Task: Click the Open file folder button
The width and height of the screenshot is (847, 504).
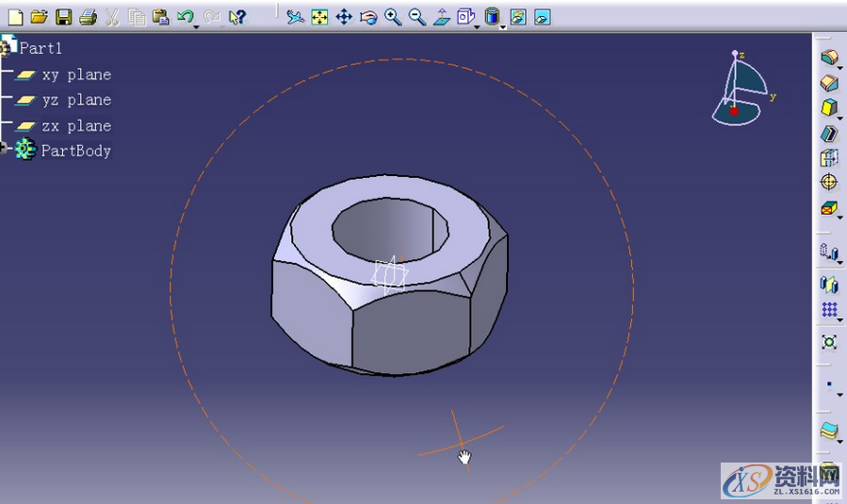Action: 39,17
